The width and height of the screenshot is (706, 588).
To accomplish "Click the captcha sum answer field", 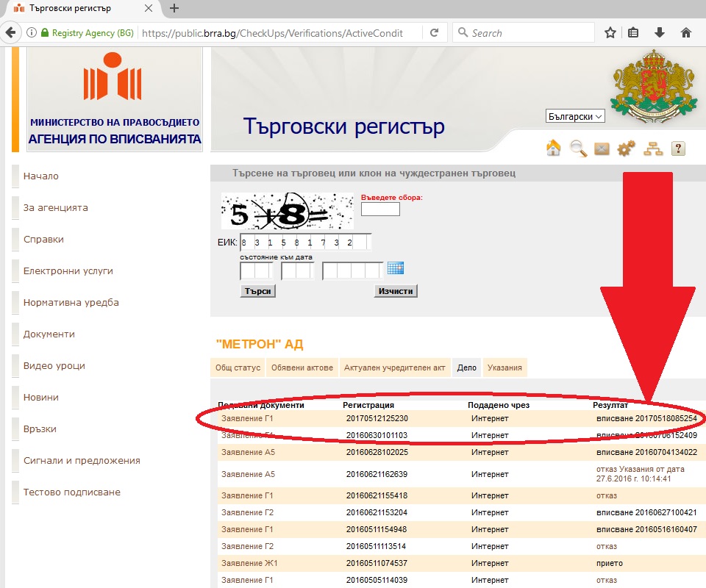I will pyautogui.click(x=380, y=209).
